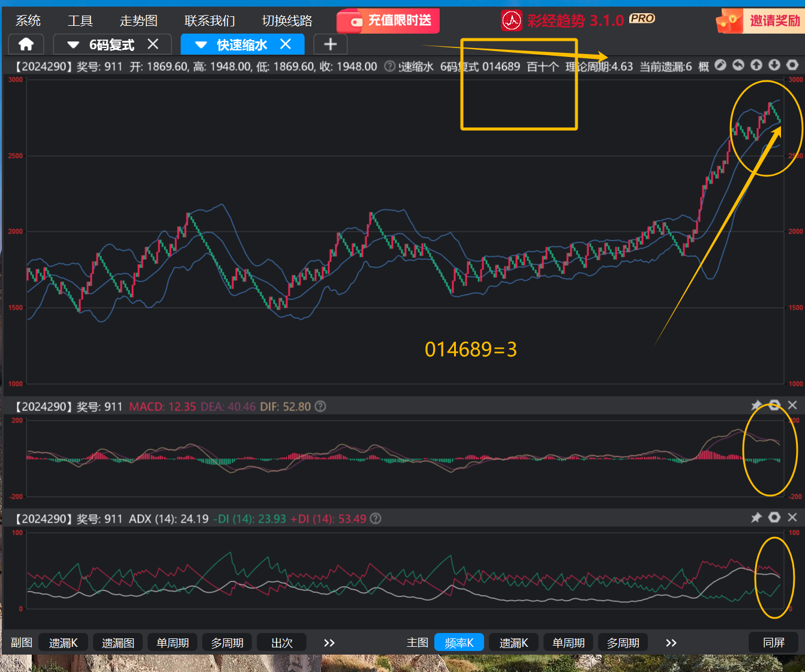The width and height of the screenshot is (805, 672).
Task: Click help question mark next to MACD values
Action: pyautogui.click(x=320, y=407)
